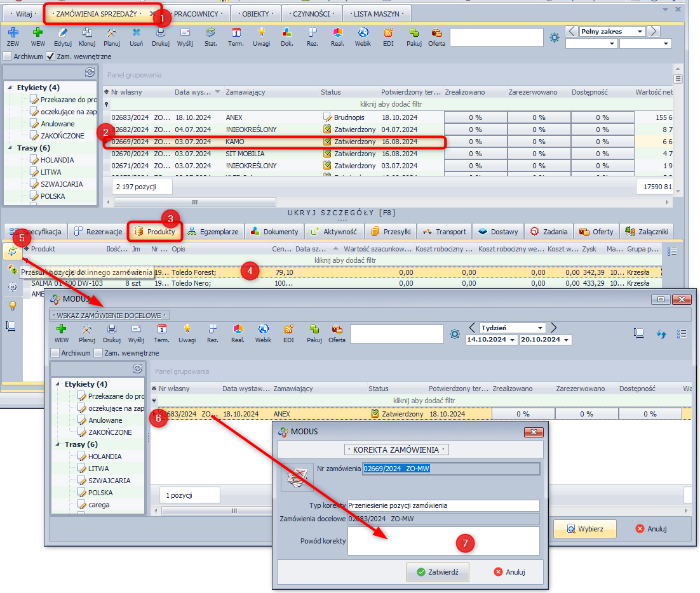700x593 pixels.
Task: Click EDI icon in MODUS dialog toolbar
Action: click(x=289, y=330)
